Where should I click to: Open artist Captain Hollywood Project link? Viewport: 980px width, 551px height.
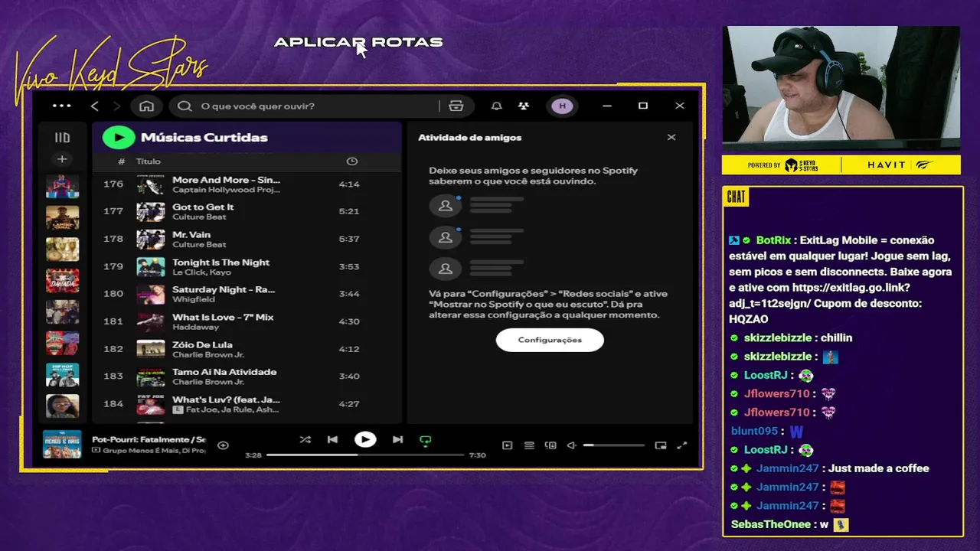[226, 190]
